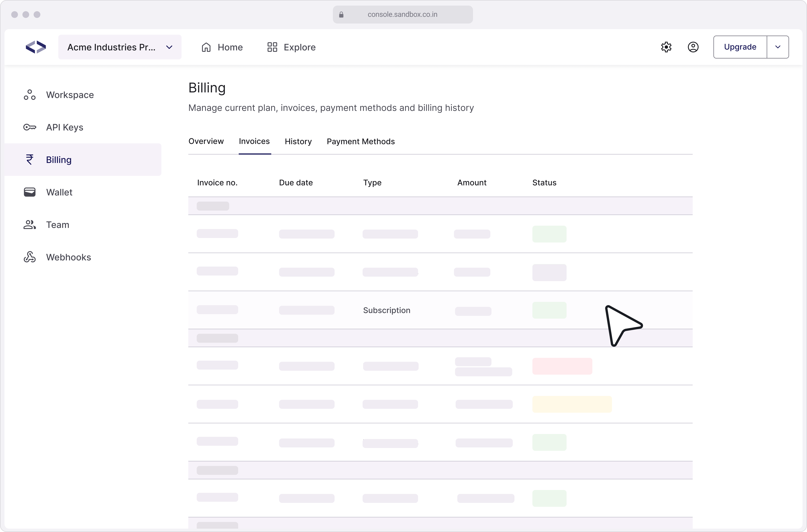The image size is (807, 532).
Task: Select Billing in the sidebar
Action: coord(59,160)
